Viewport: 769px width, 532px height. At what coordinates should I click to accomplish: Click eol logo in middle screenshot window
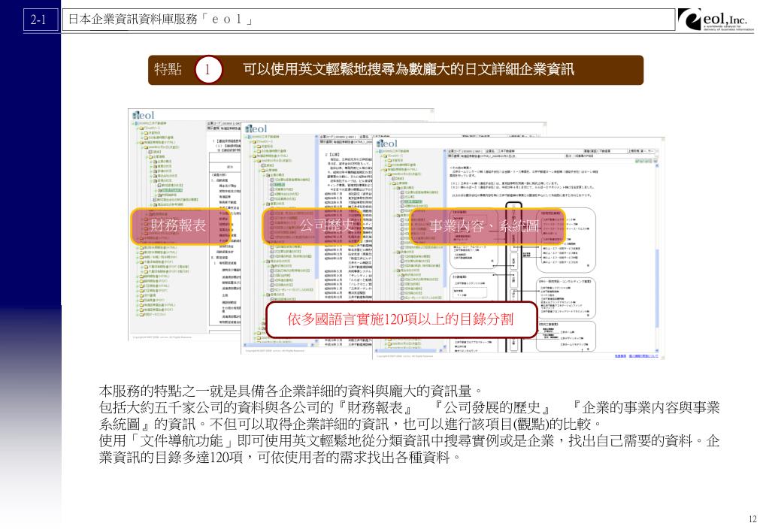pos(256,128)
